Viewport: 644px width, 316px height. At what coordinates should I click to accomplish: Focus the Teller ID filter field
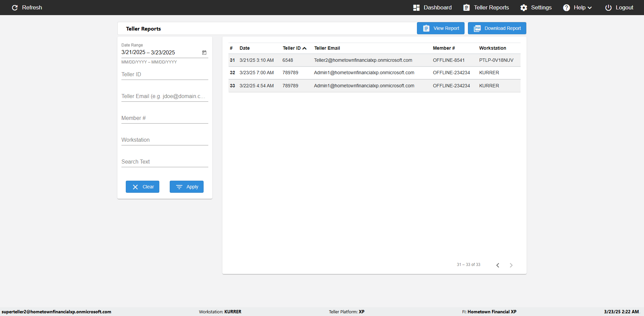point(165,74)
